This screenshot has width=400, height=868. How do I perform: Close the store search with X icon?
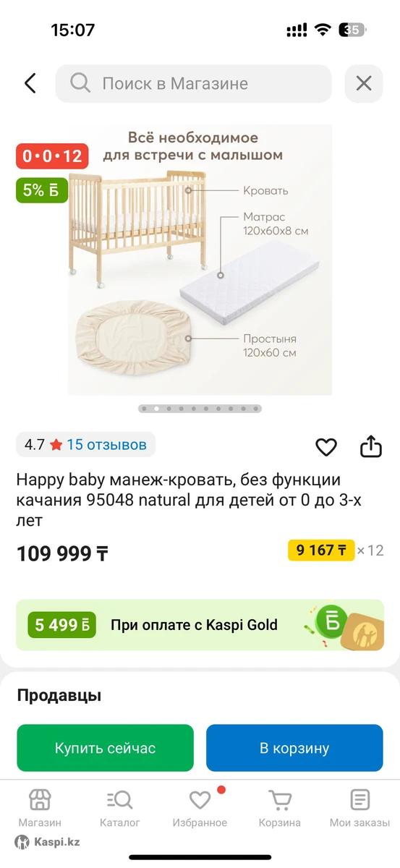(364, 83)
